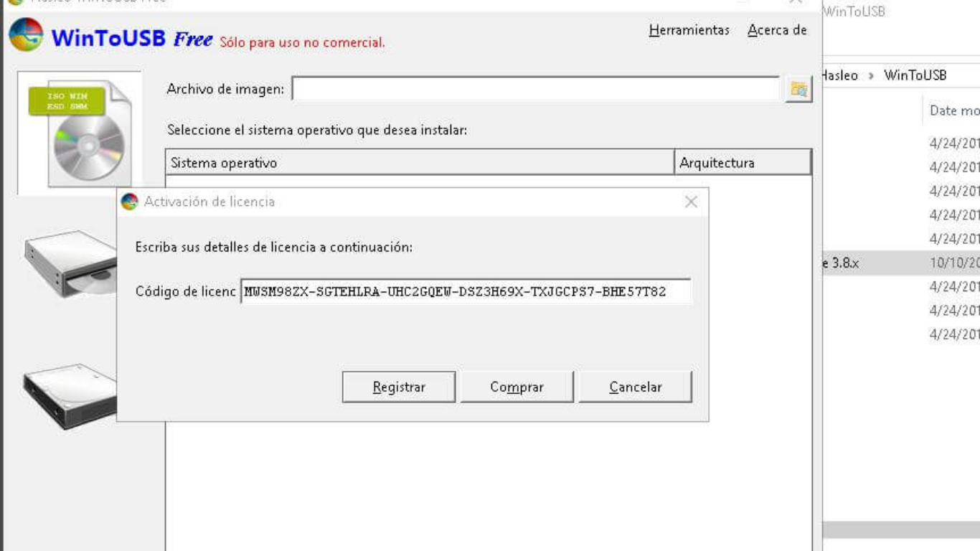Screen dimensions: 980x551
Task: Open the Herramientas menu
Action: point(689,30)
